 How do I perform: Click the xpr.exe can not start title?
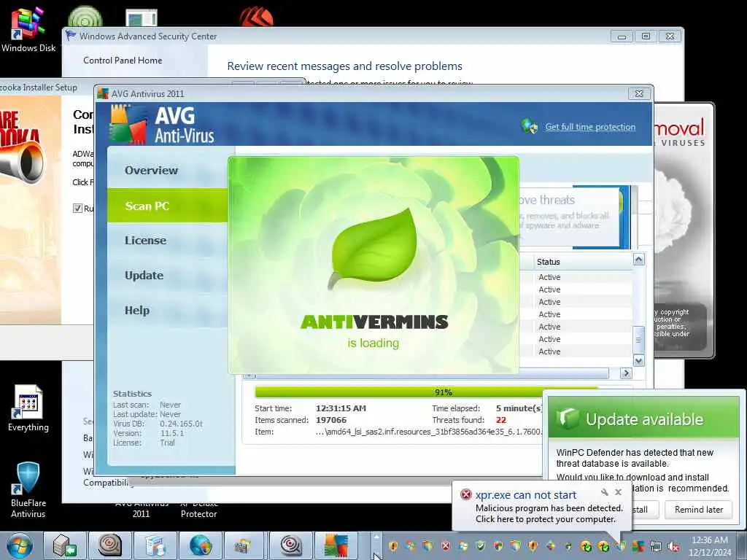click(525, 495)
